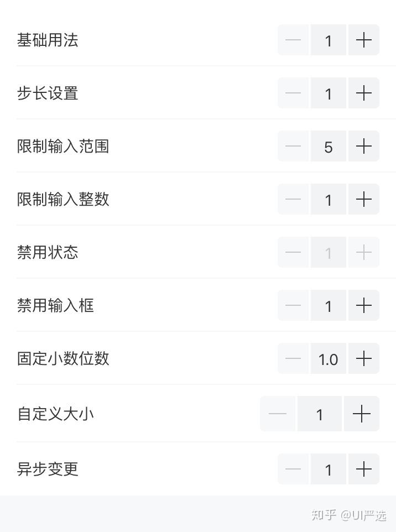Increase the 异步变更 stepper value
This screenshot has height=532, width=396.
[363, 469]
